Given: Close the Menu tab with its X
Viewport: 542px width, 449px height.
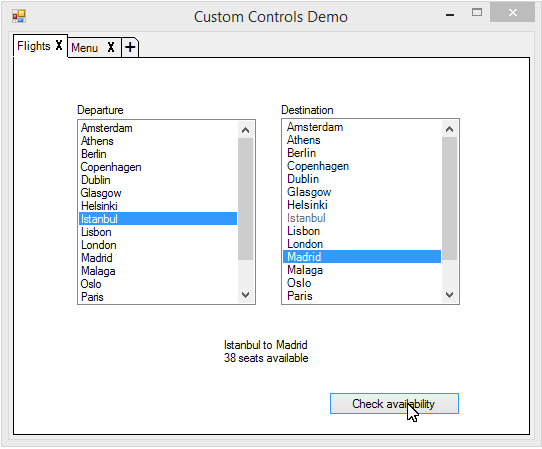Looking at the screenshot, I should [111, 47].
